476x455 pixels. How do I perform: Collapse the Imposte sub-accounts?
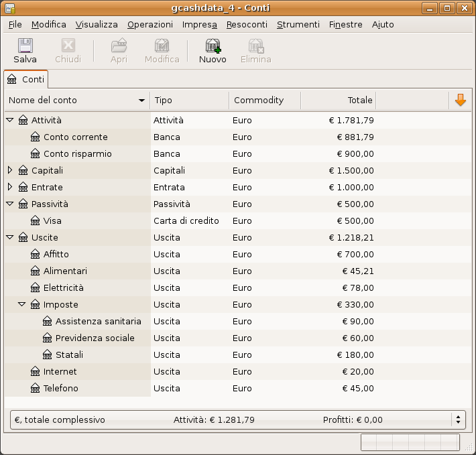22,304
